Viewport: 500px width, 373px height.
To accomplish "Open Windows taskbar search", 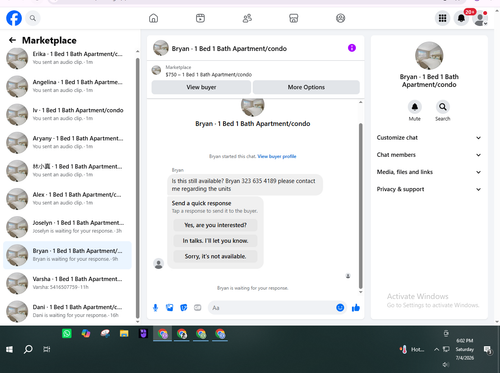I will point(28,349).
